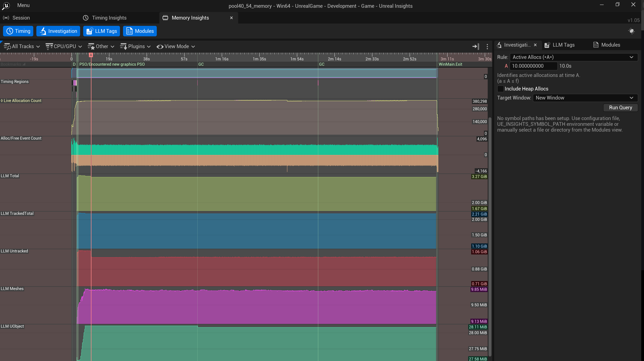The image size is (644, 361).
Task: Toggle the Modules panel button
Action: (140, 31)
